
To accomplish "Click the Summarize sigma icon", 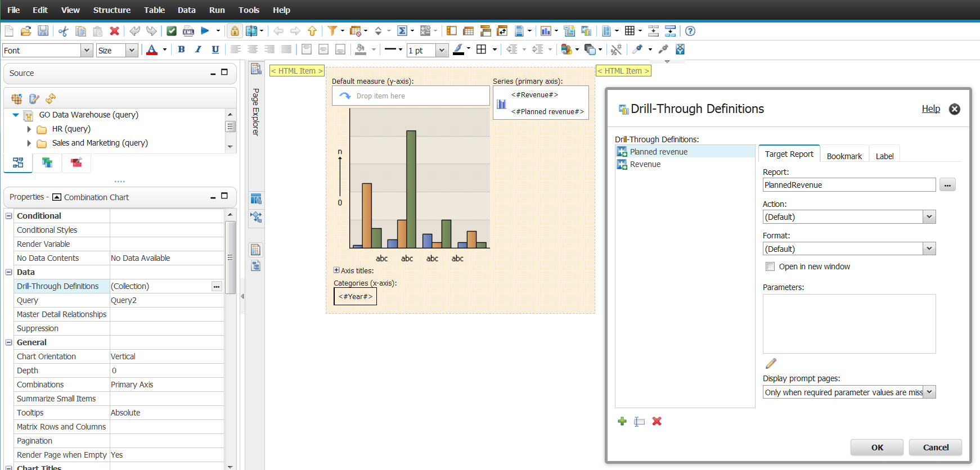I will click(402, 31).
